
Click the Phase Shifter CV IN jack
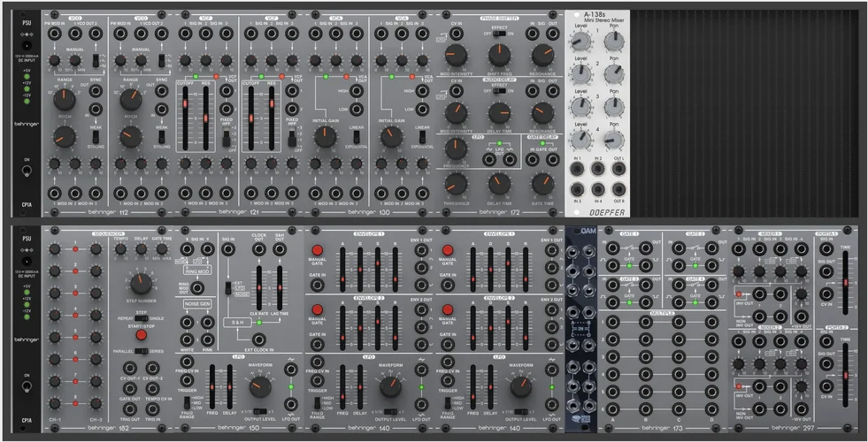[x=457, y=34]
